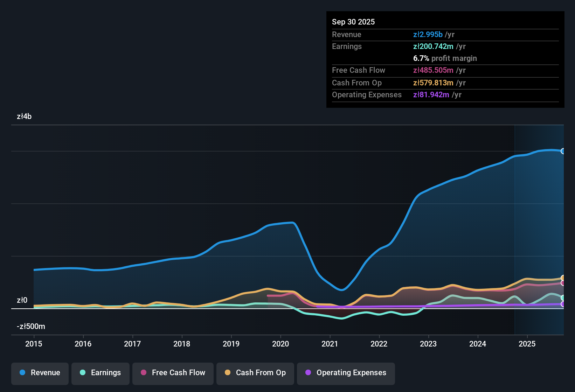The height and width of the screenshot is (392, 575).
Task: Toggle the Operating Expenses series visibility
Action: [346, 373]
